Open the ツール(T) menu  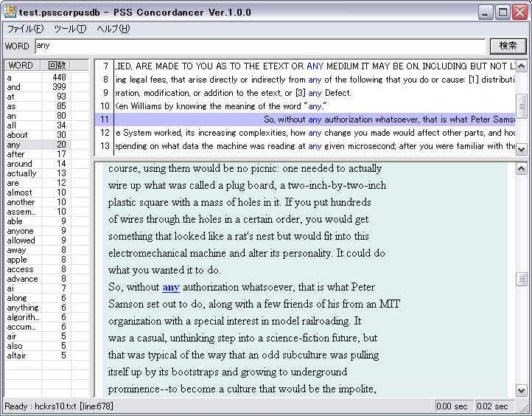click(70, 29)
